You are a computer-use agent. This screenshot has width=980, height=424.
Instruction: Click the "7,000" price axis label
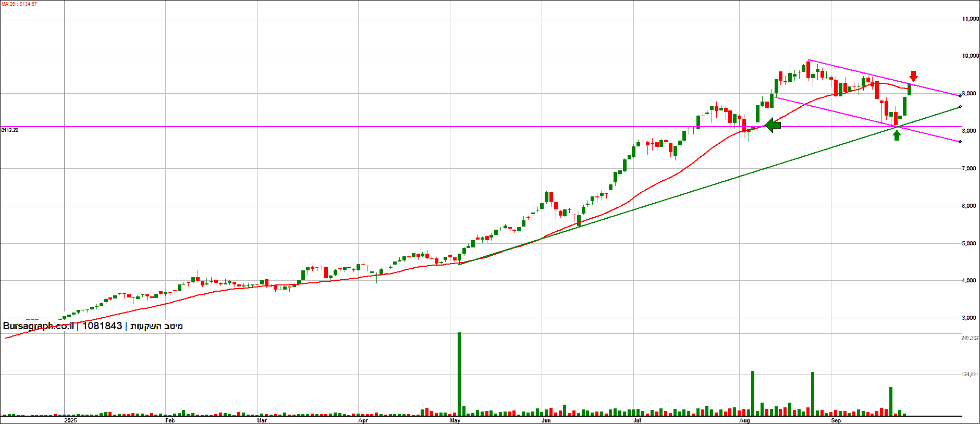[969, 169]
